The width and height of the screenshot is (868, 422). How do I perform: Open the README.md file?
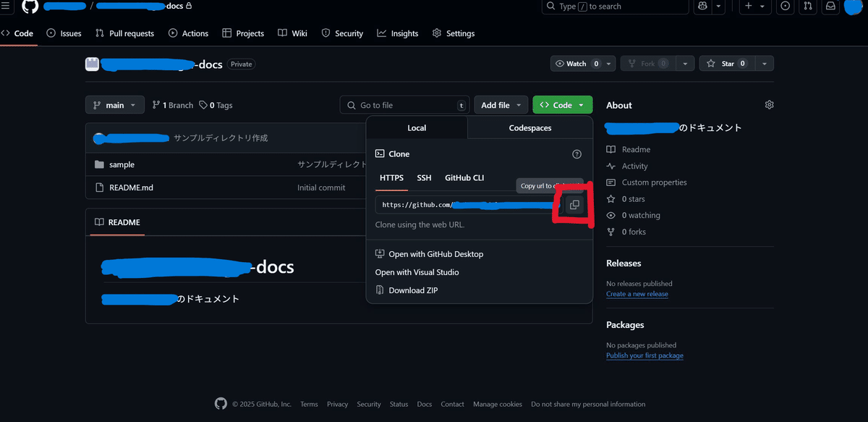point(131,187)
